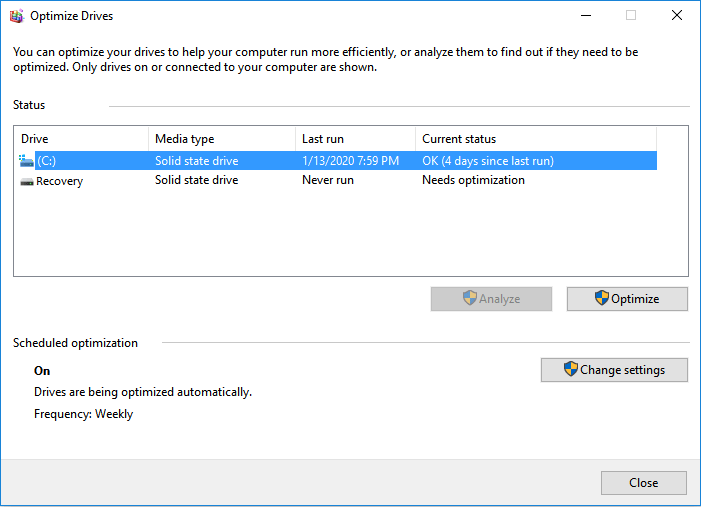The width and height of the screenshot is (701, 507).
Task: Click the 1/13/2020 7:59 PM last run entry
Action: pos(350,160)
